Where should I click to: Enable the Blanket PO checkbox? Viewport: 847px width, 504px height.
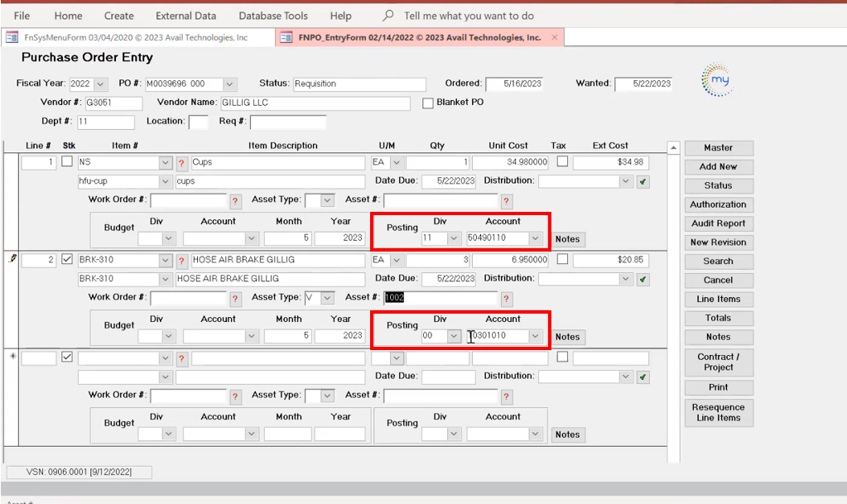pos(428,103)
